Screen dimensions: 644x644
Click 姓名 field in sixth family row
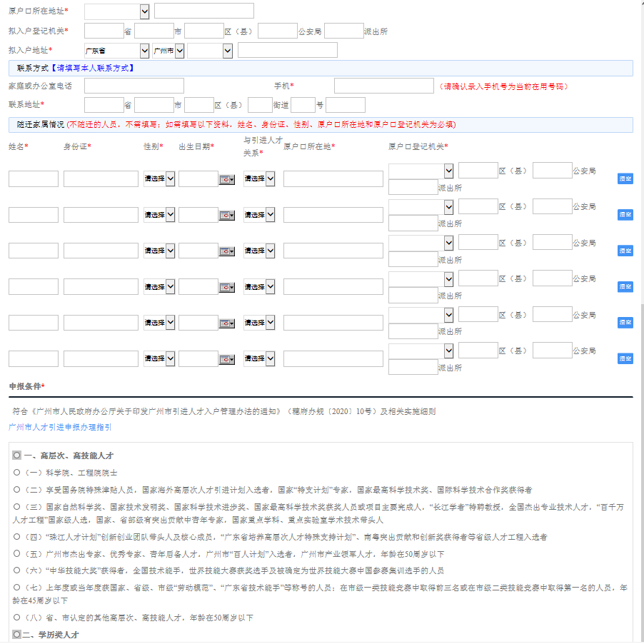click(x=34, y=358)
